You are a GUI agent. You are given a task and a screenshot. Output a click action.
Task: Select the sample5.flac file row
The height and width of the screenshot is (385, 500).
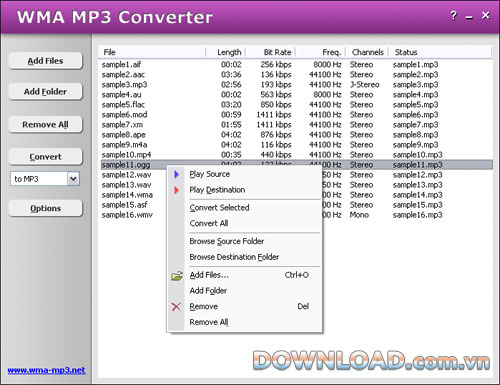click(296, 105)
